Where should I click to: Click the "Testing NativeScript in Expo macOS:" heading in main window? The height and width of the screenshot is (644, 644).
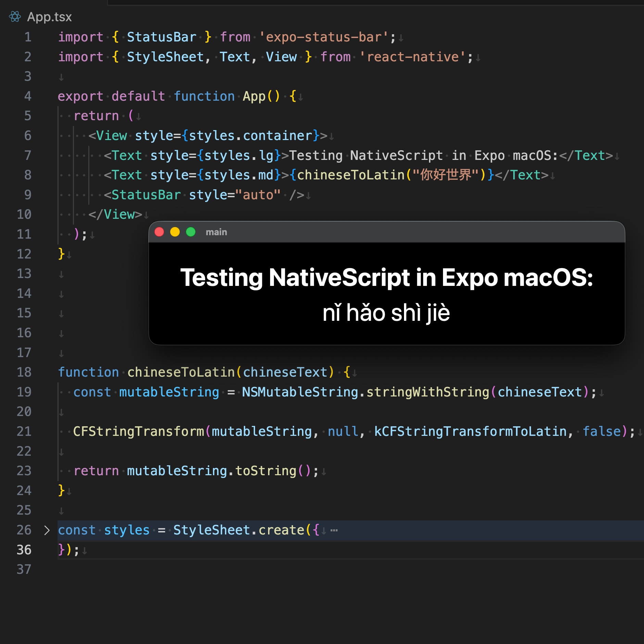(387, 277)
